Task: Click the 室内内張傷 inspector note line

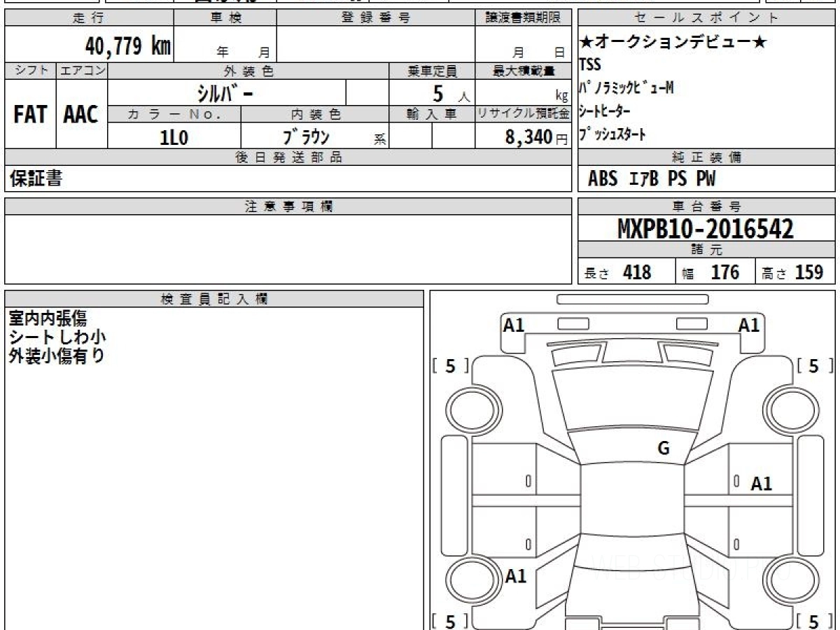Action: 48,318
